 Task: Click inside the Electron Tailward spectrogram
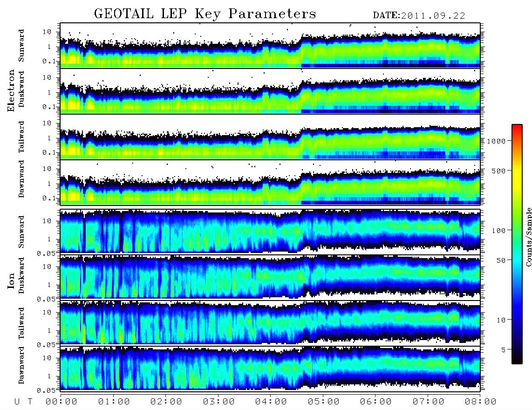(x=270, y=137)
